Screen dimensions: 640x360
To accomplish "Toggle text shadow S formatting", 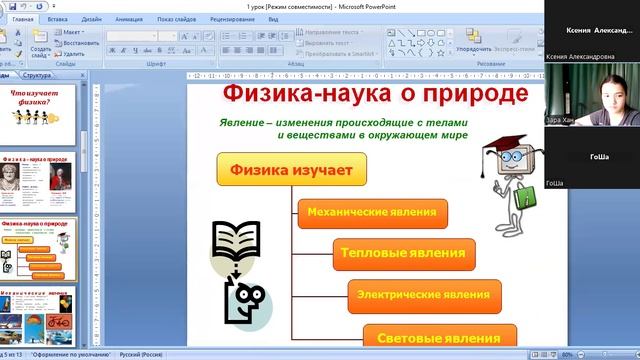I will [x=160, y=51].
